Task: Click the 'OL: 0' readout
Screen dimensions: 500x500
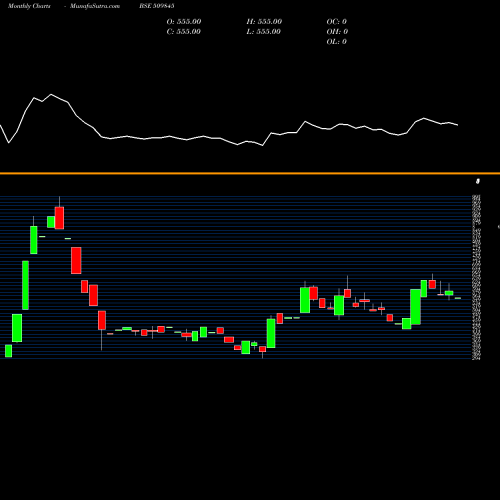Action: tap(337, 42)
